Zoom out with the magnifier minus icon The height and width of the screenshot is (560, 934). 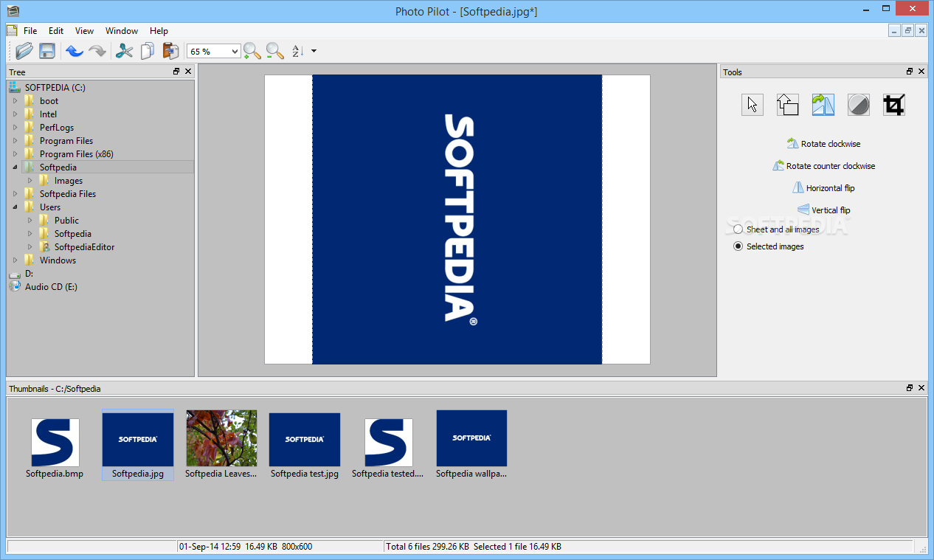tap(275, 51)
